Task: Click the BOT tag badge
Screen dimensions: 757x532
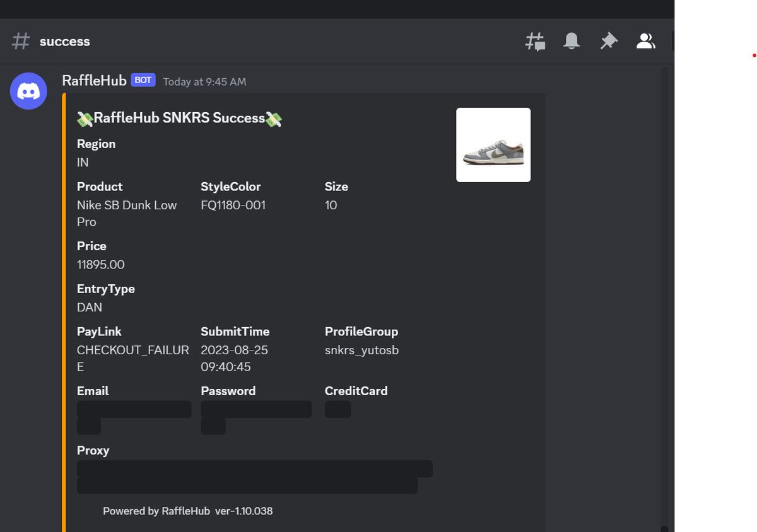Action: 143,80
